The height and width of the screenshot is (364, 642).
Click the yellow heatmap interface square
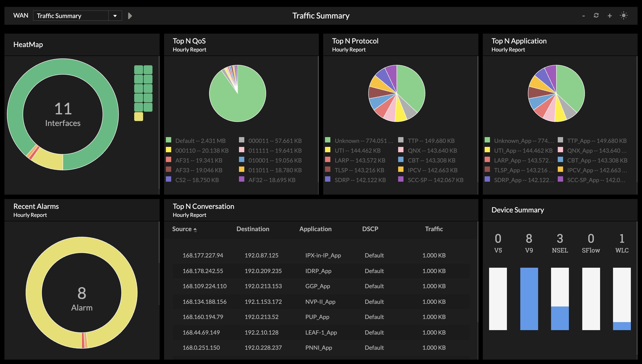[138, 117]
